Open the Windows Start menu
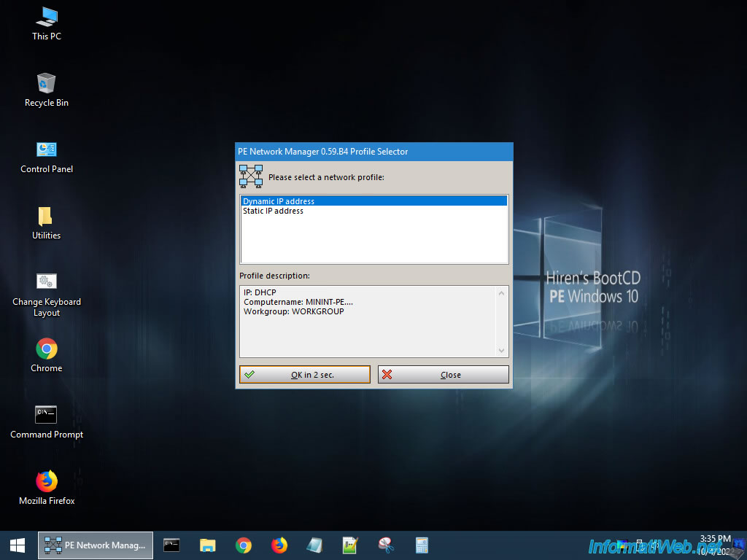The image size is (747, 560). coord(18,545)
